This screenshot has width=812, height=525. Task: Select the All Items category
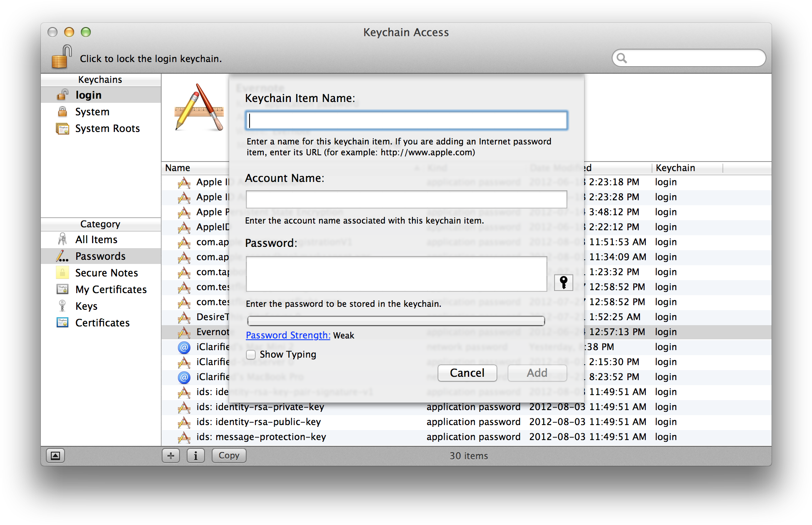(x=96, y=240)
